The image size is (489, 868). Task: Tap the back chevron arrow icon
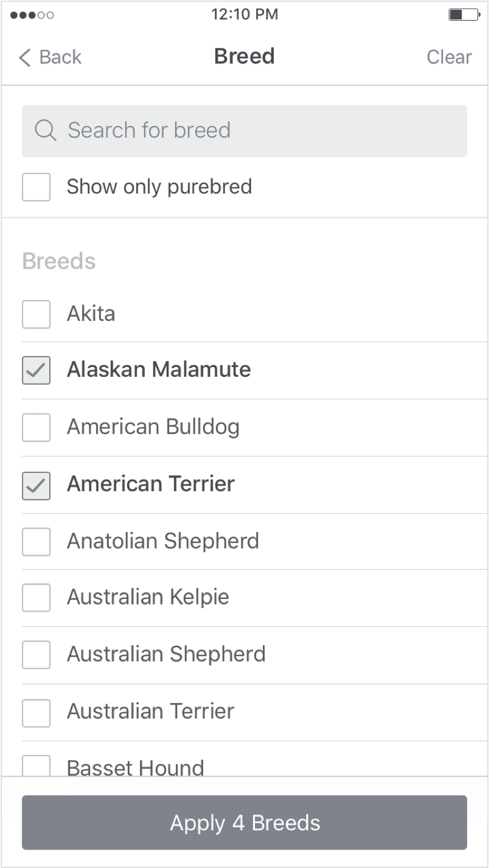pos(24,57)
